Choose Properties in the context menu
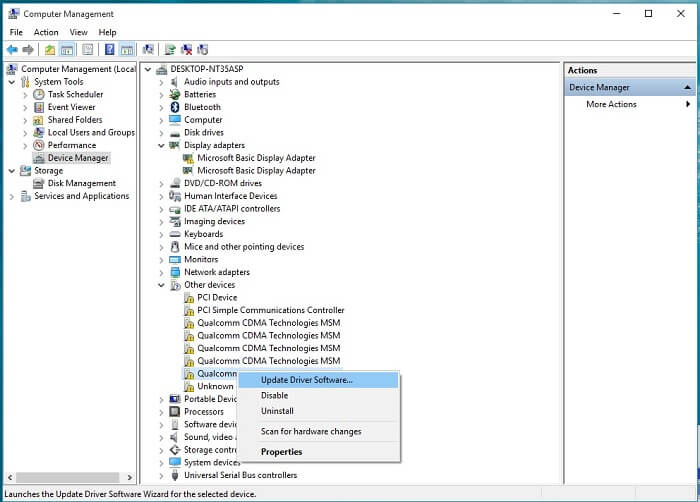700x502 pixels. [x=318, y=452]
